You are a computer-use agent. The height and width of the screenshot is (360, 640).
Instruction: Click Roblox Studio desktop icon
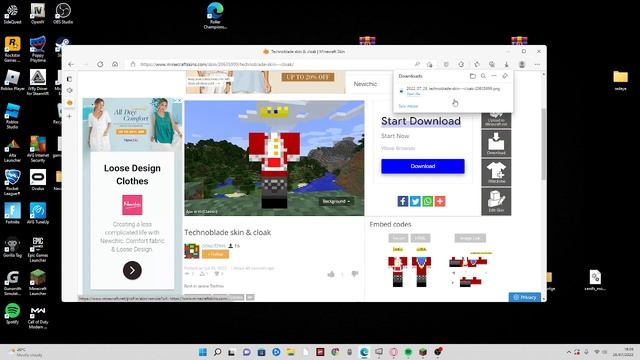tap(12, 116)
